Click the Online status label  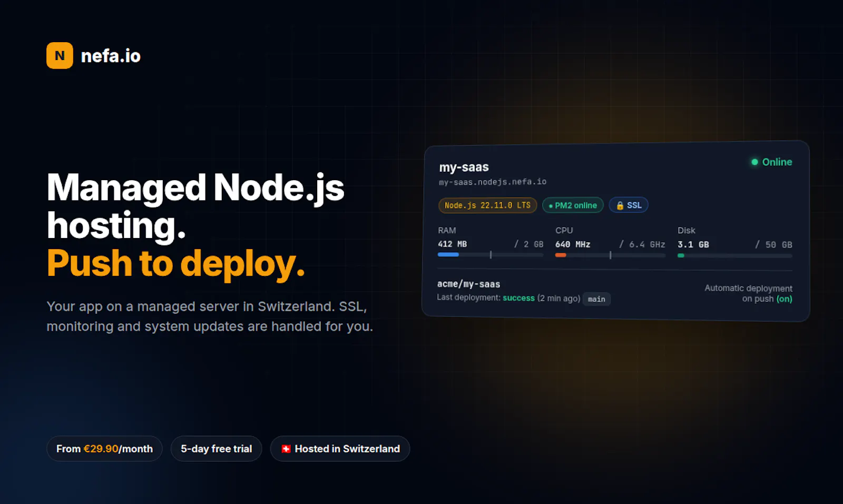click(777, 162)
